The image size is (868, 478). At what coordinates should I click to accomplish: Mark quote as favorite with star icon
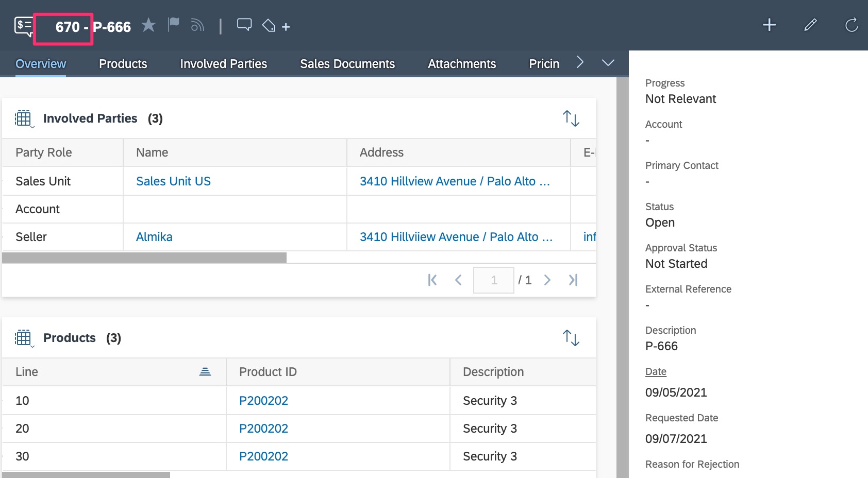tap(148, 25)
